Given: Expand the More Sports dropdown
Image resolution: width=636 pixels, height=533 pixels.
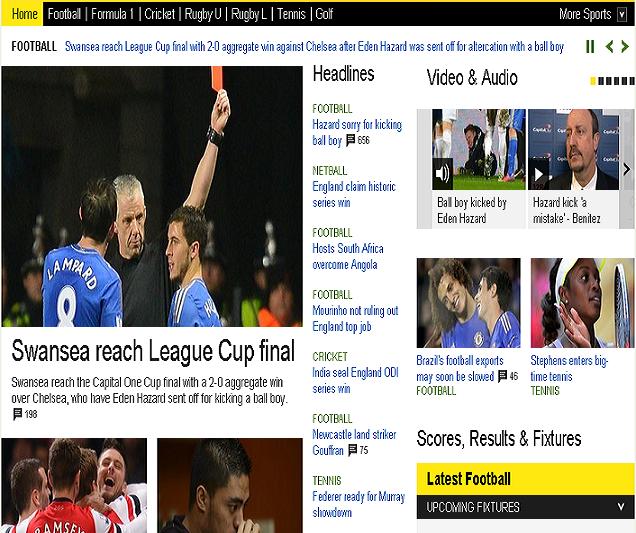Looking at the screenshot, I should pos(621,15).
